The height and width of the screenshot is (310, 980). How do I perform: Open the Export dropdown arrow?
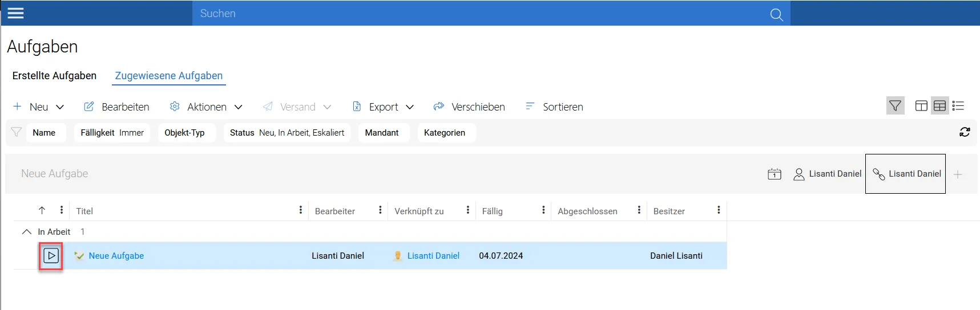coord(410,107)
